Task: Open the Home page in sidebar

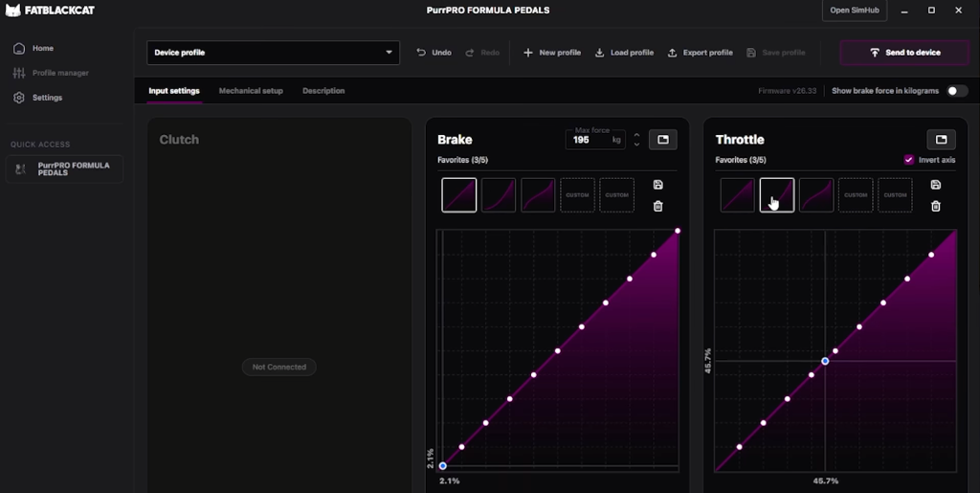Action: click(x=34, y=48)
